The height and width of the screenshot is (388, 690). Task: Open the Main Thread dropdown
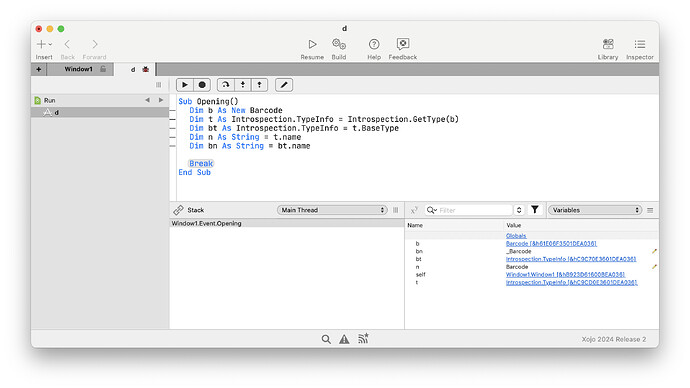click(x=332, y=210)
